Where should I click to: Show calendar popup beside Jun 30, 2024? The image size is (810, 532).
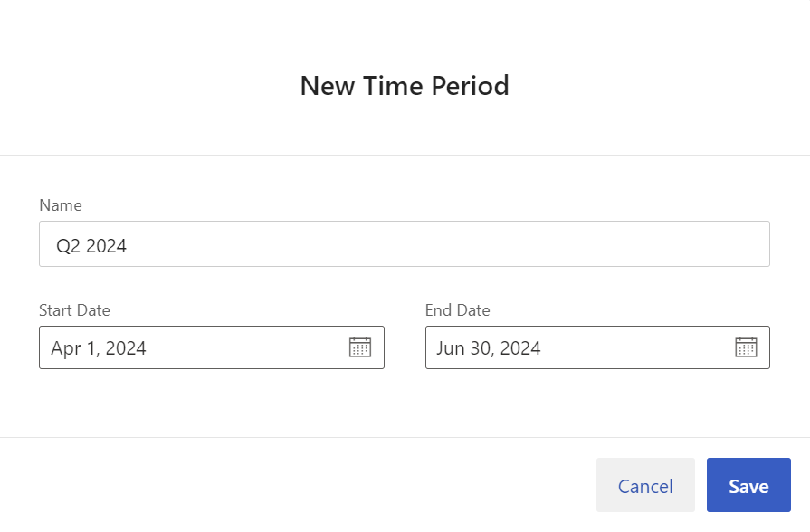(746, 347)
